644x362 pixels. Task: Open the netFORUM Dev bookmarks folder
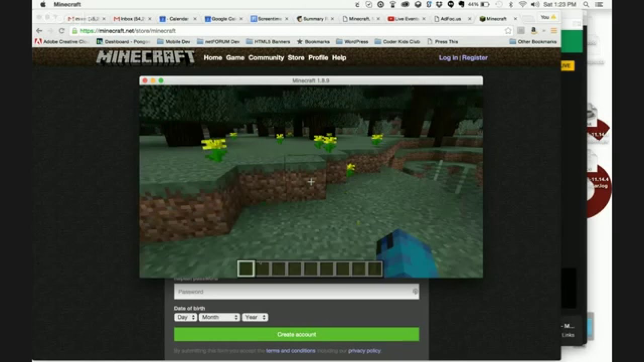[x=218, y=42]
